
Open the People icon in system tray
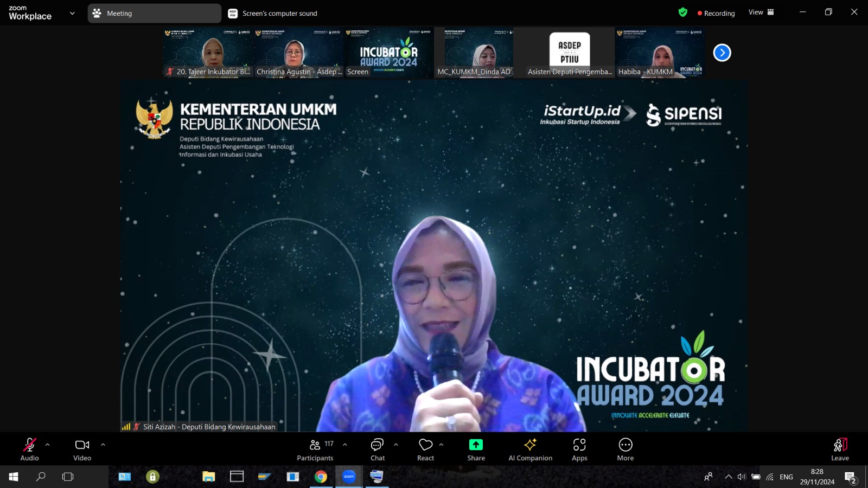click(709, 477)
